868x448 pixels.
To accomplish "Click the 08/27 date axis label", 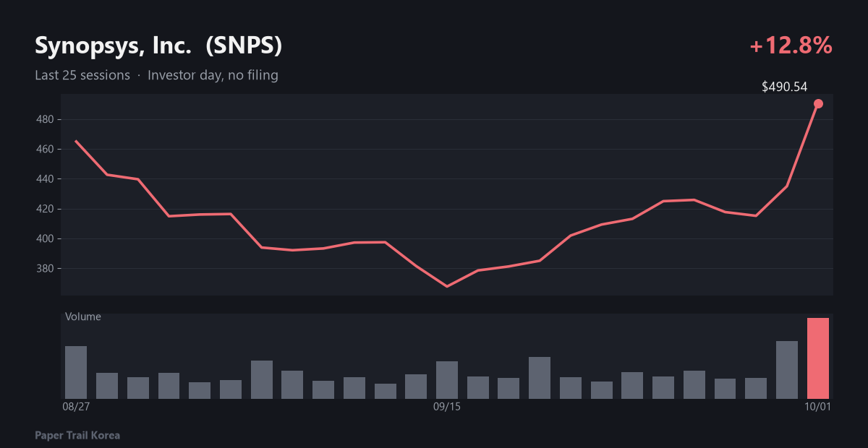I will 76,407.
